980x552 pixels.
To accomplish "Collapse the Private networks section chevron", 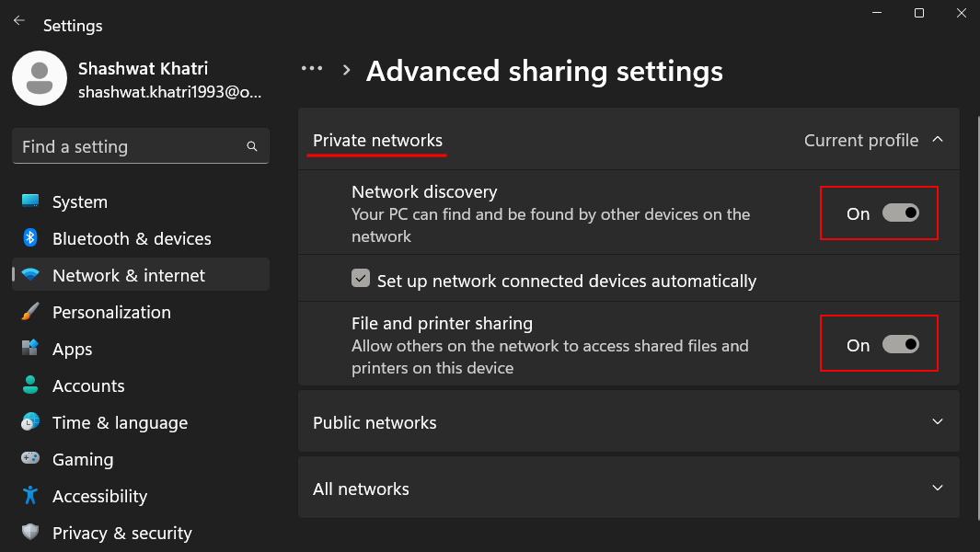I will pos(938,140).
